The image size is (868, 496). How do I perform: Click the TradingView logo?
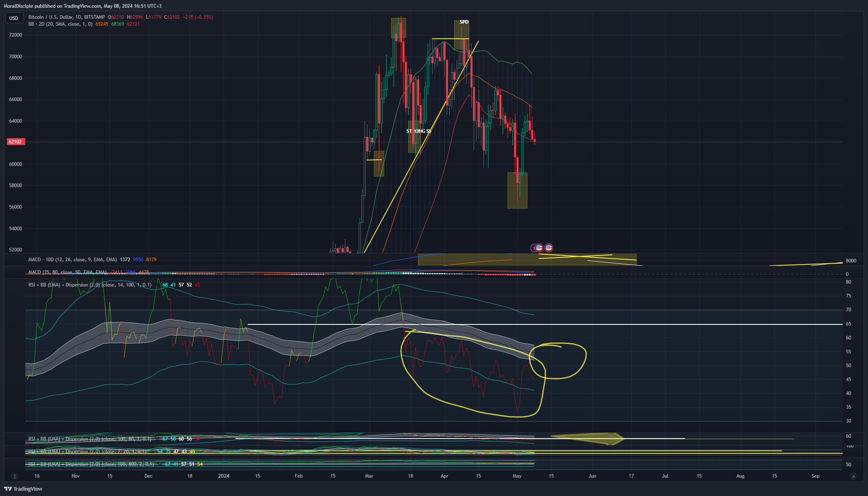click(x=23, y=489)
